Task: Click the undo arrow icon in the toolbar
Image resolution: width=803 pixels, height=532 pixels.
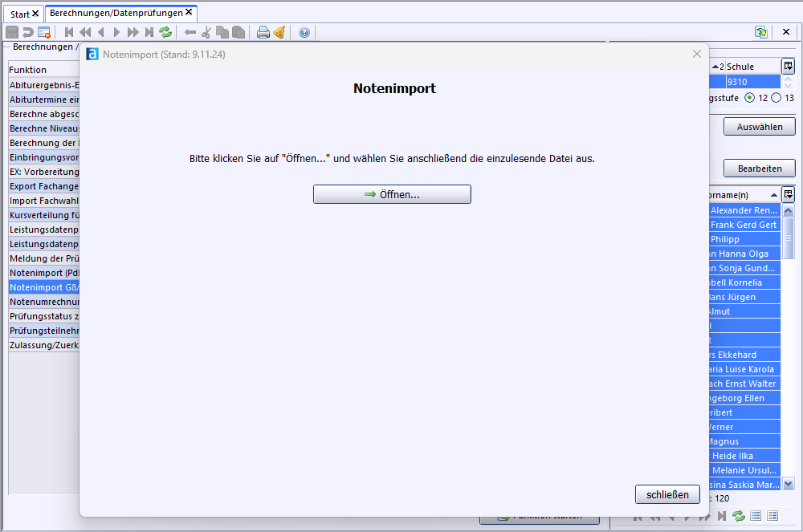Action: pos(27,32)
